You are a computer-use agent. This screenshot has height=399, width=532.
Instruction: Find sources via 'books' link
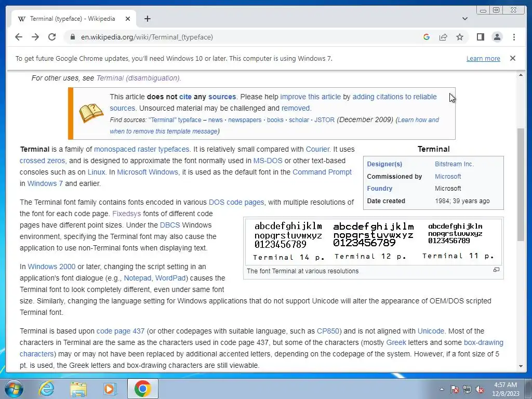pyautogui.click(x=275, y=120)
